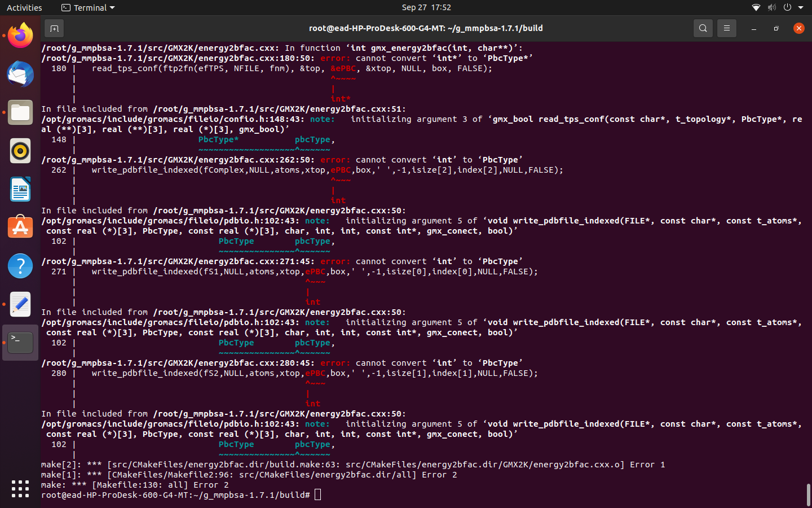
Task: Click the muted volume icon
Action: [x=771, y=7]
